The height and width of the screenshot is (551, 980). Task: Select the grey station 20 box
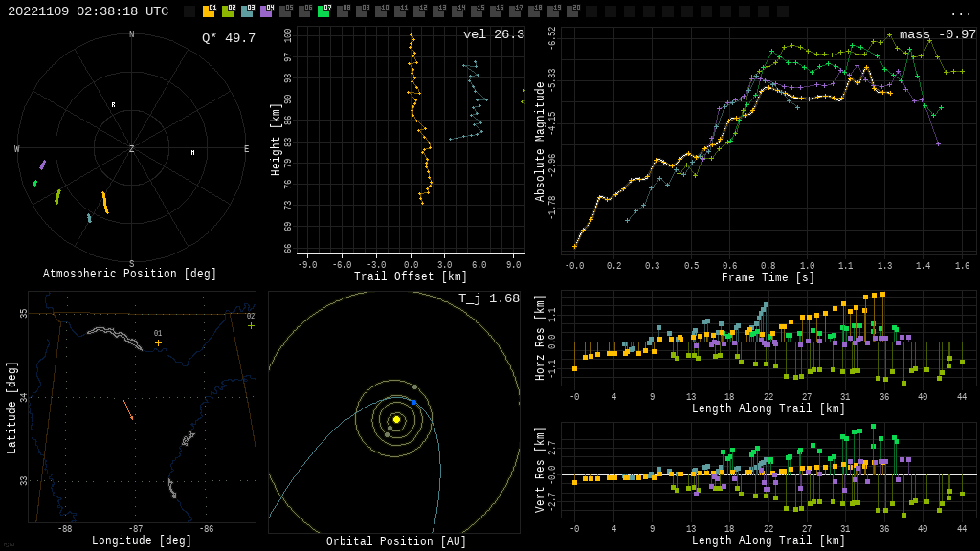click(x=572, y=11)
